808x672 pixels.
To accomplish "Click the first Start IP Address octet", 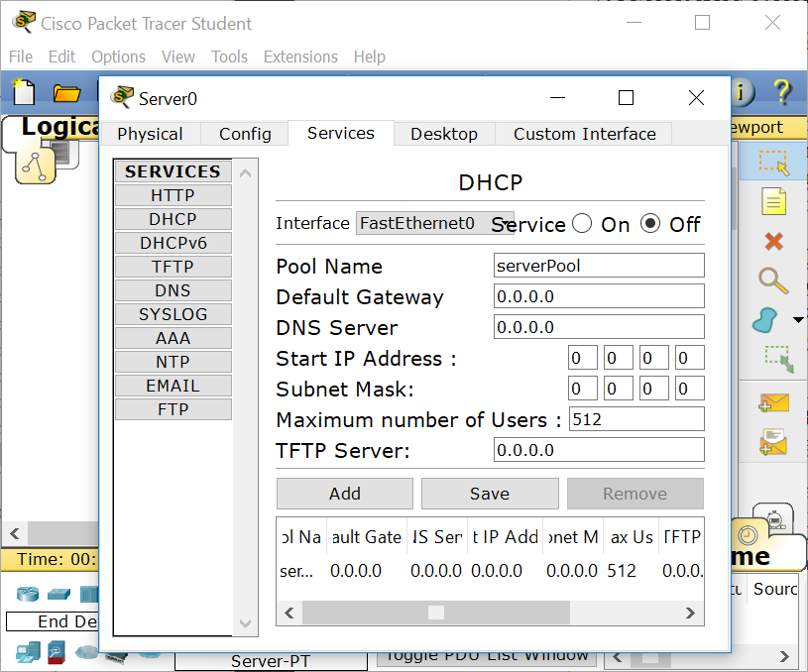I will coord(583,358).
